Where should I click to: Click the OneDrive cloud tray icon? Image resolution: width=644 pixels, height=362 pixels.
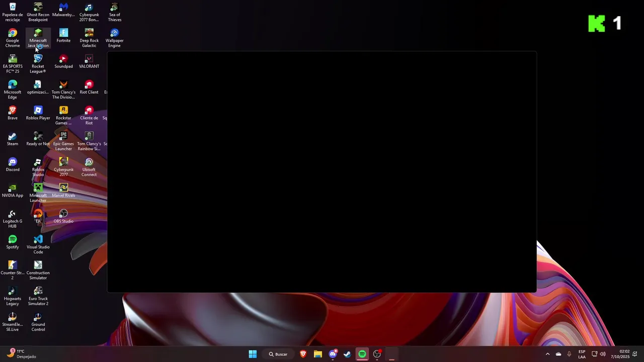coord(558,354)
